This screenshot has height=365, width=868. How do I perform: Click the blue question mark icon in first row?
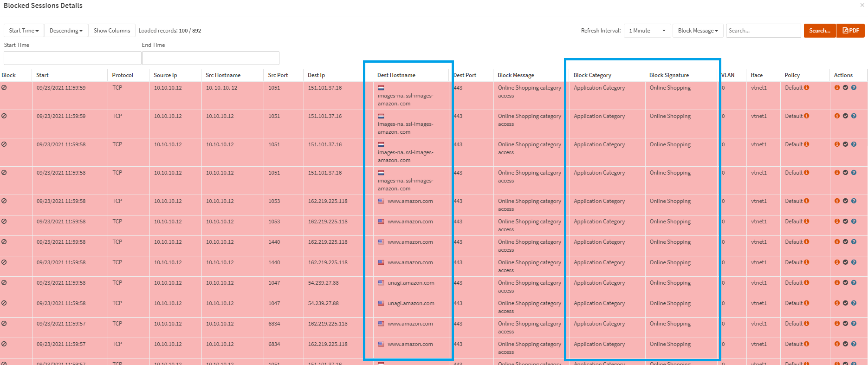click(854, 87)
